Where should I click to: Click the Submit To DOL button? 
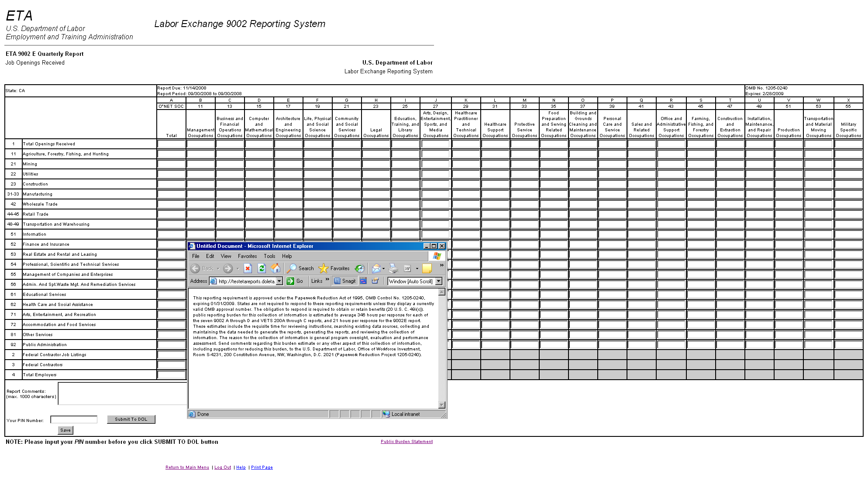click(x=131, y=419)
